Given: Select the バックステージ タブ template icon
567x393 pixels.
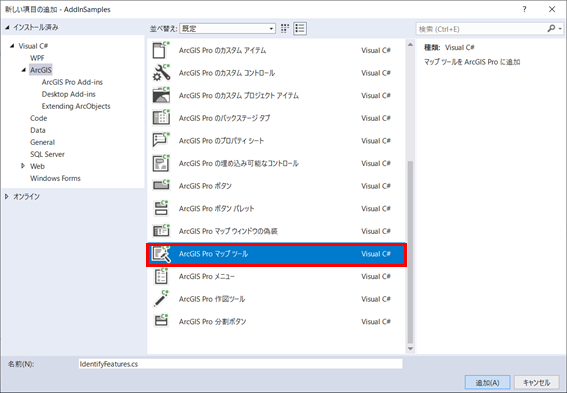Looking at the screenshot, I should (x=161, y=118).
